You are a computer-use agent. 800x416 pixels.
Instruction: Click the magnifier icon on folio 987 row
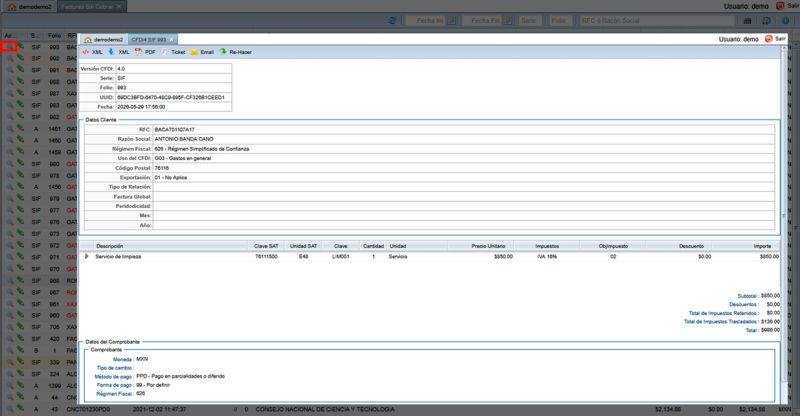[x=9, y=93]
